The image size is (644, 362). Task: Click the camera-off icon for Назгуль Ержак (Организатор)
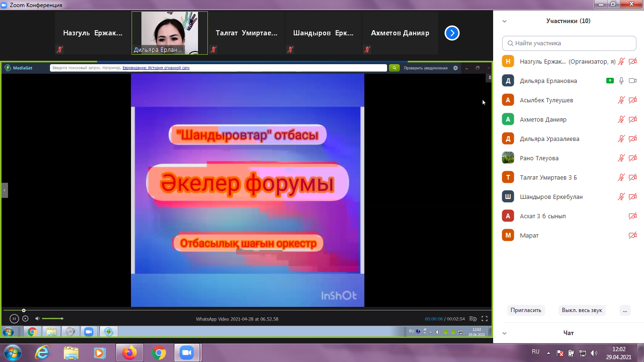click(633, 61)
